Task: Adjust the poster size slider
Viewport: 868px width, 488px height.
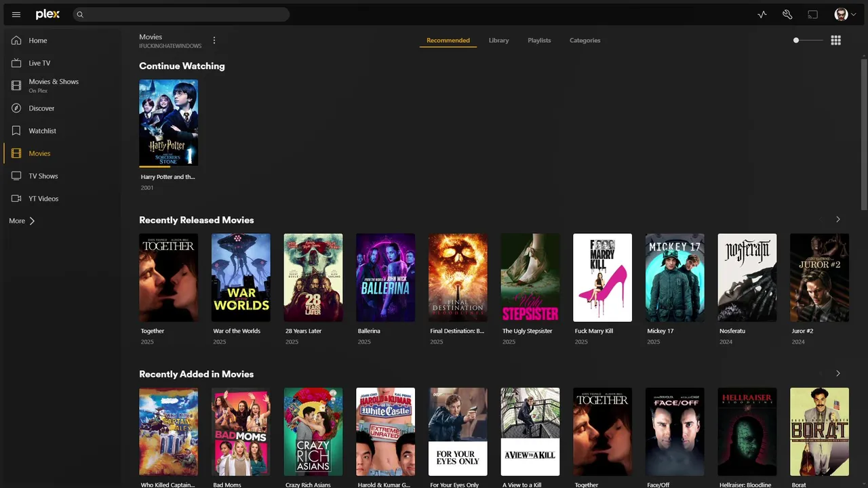Action: 808,40
